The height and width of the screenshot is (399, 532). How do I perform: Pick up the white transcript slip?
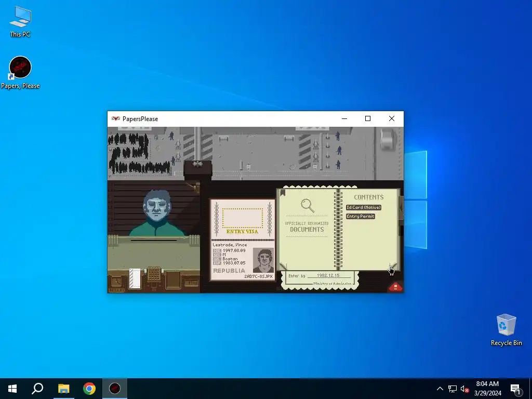point(135,278)
